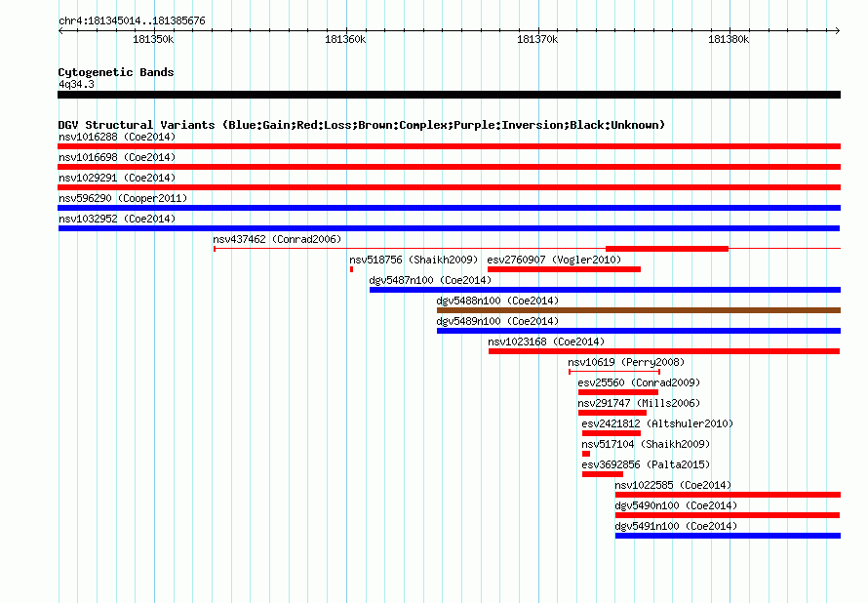The width and height of the screenshot is (868, 603).
Task: Select label esv3692856 (Palta2015)
Action: pos(646,464)
